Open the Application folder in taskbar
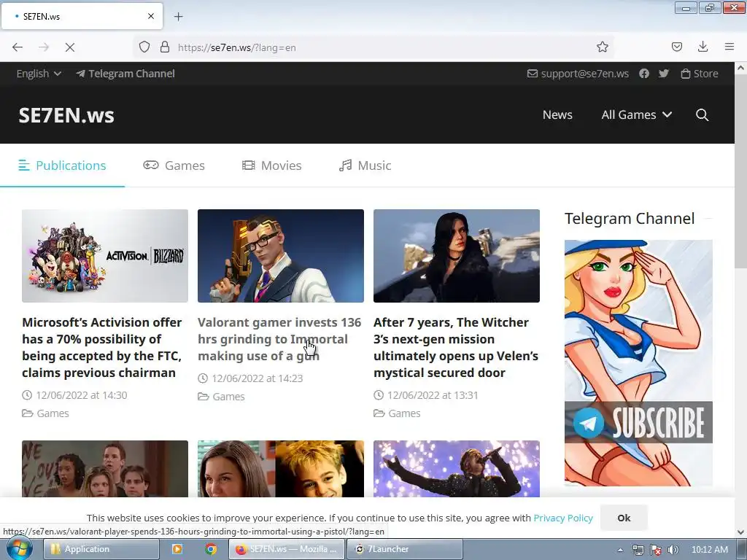The height and width of the screenshot is (560, 747). click(x=101, y=549)
